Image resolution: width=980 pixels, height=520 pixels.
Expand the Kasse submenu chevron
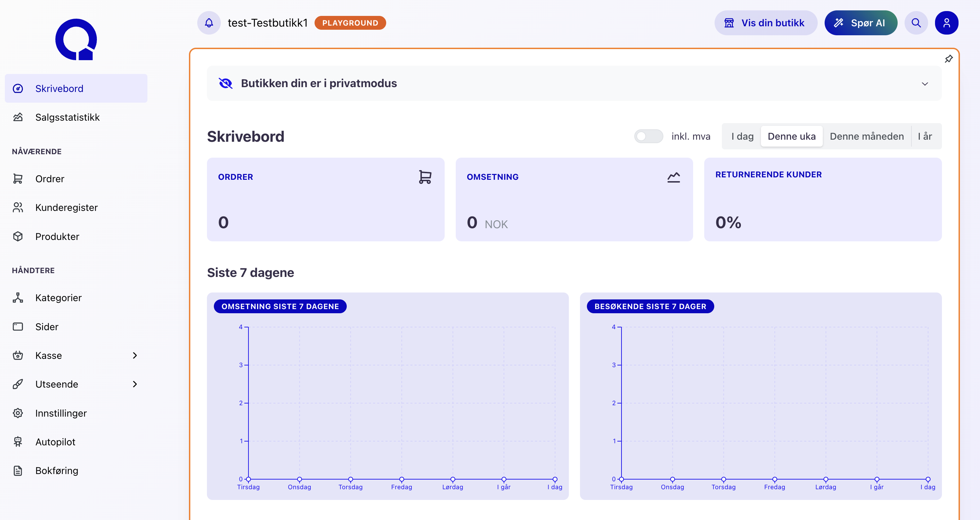click(135, 355)
